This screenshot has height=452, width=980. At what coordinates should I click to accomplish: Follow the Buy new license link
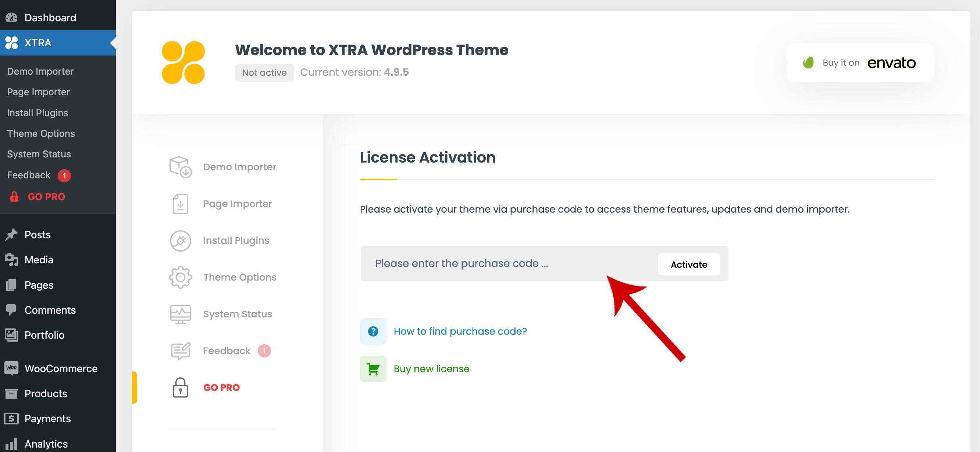431,369
